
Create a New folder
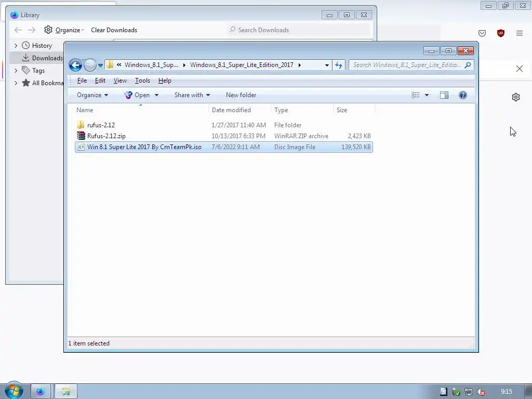241,95
